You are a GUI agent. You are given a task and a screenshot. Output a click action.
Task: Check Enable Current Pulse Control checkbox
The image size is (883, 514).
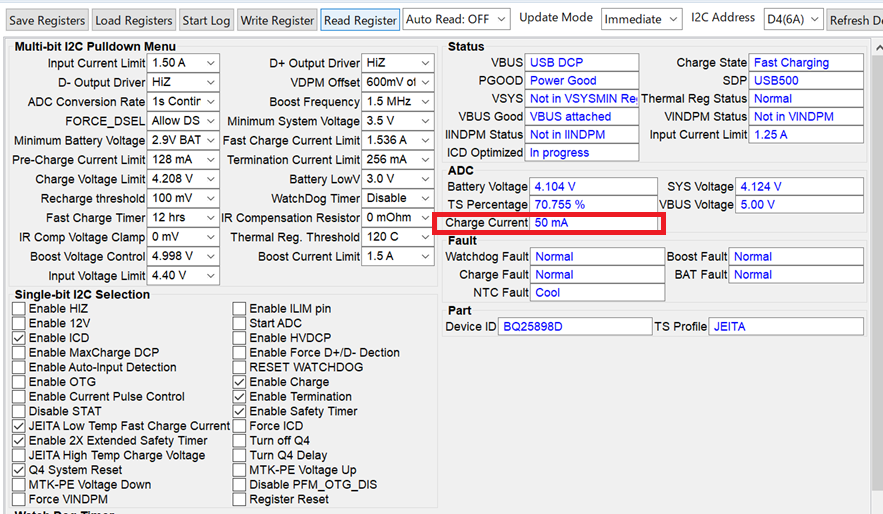coord(19,396)
